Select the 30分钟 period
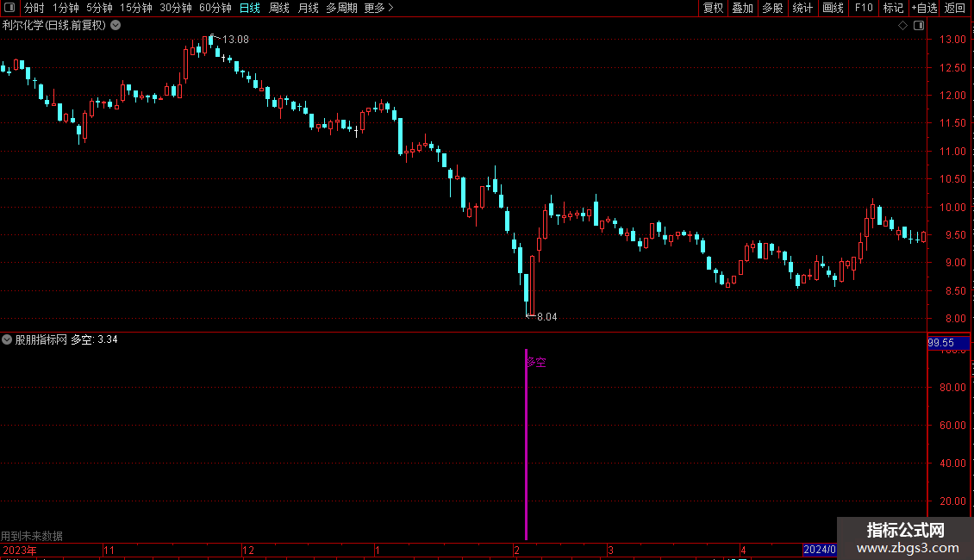 [x=176, y=8]
